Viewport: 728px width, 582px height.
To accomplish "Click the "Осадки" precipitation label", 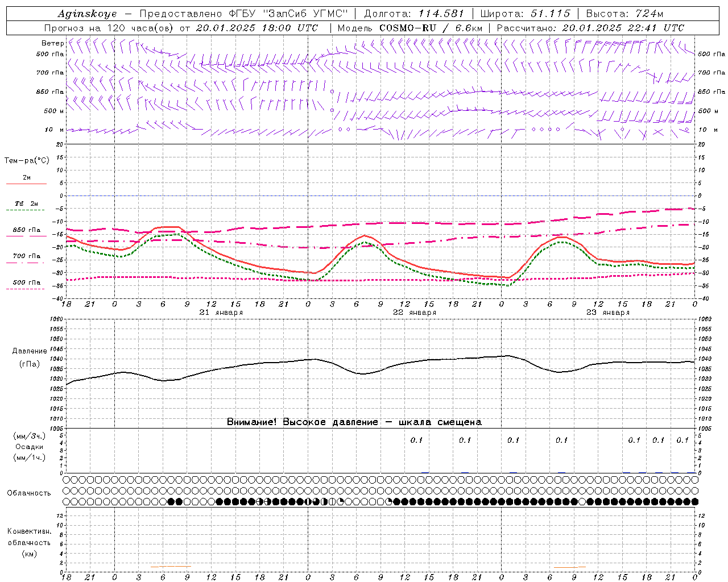I will pyautogui.click(x=30, y=447).
